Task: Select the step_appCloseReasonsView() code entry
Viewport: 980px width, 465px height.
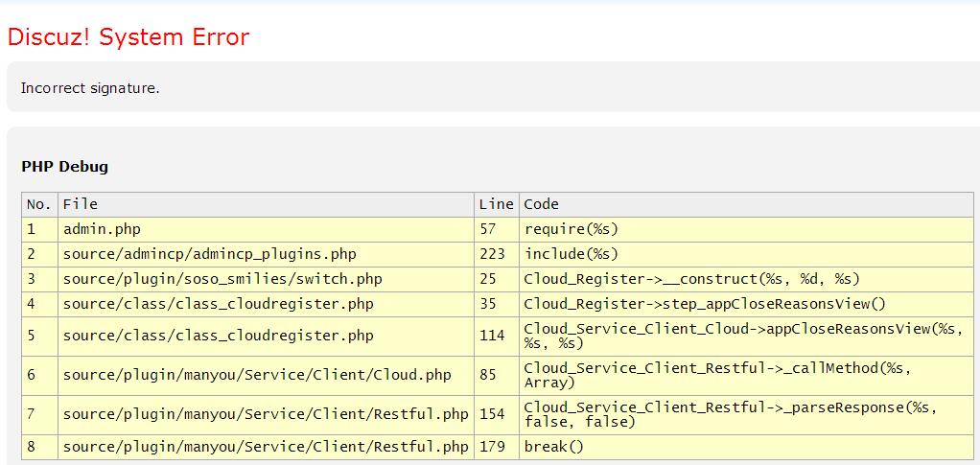Action: (704, 304)
